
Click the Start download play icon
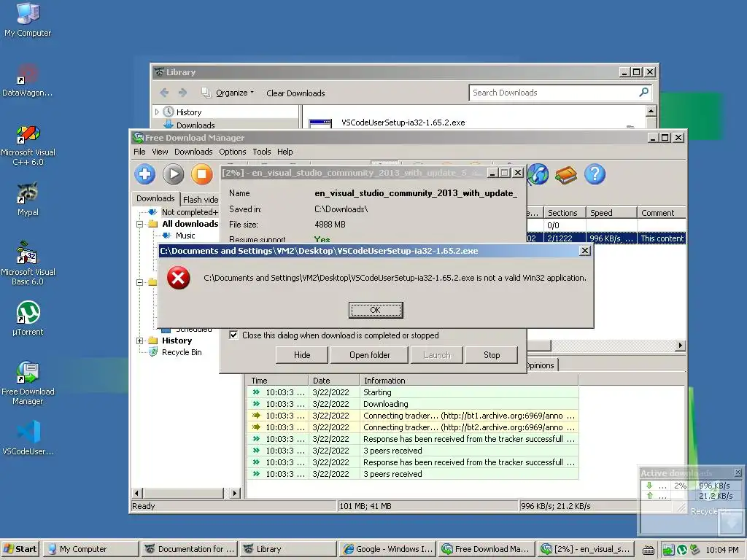174,174
